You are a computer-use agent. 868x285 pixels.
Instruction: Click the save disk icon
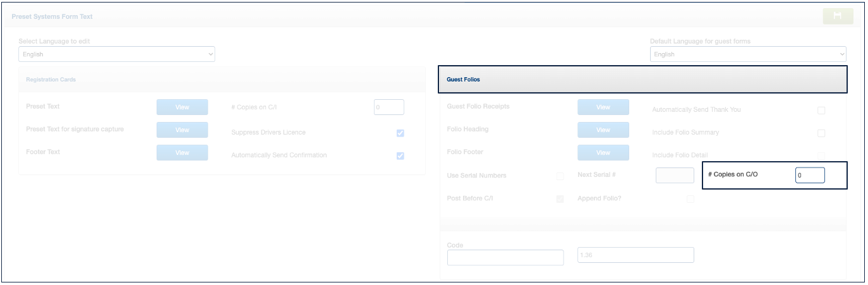point(838,16)
